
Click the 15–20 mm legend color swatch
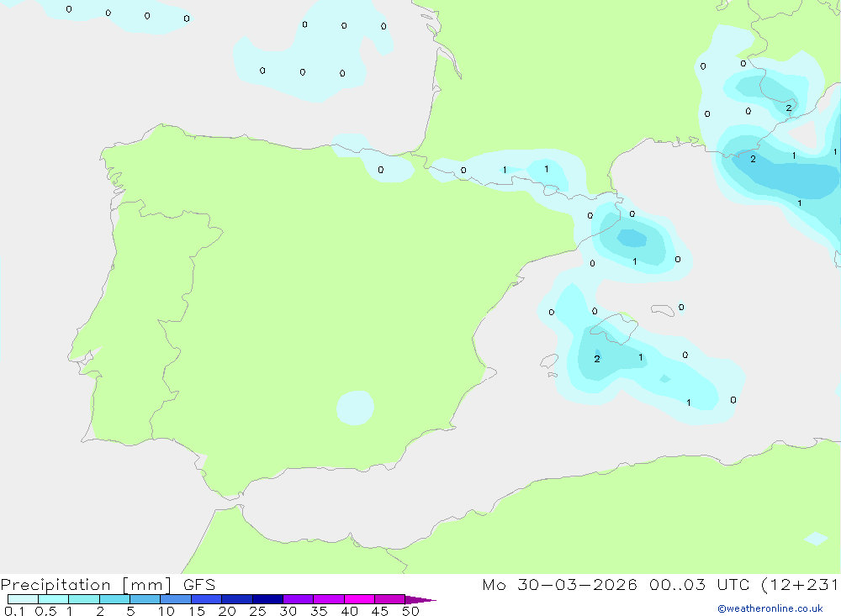pos(206,599)
